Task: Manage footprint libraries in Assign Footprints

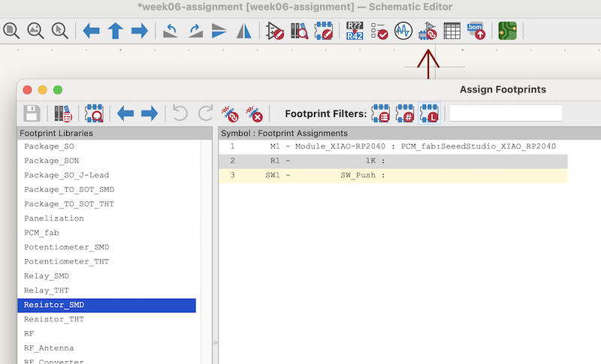Action: [63, 113]
